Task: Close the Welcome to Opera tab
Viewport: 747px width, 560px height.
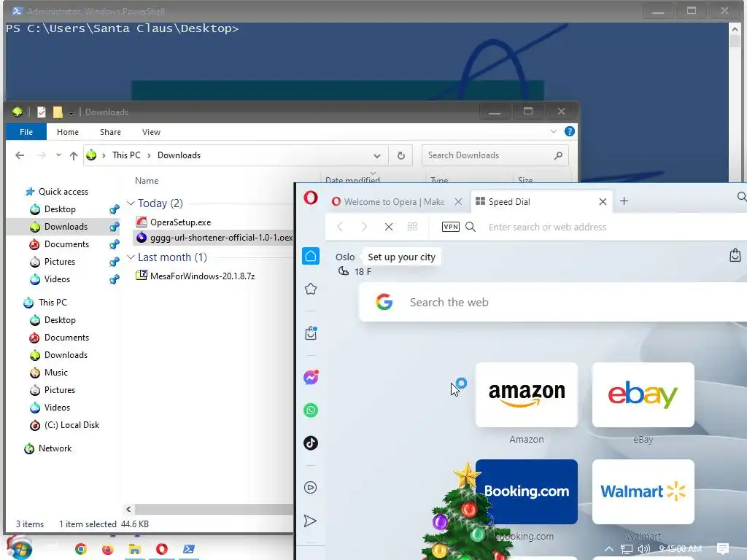Action: [458, 201]
